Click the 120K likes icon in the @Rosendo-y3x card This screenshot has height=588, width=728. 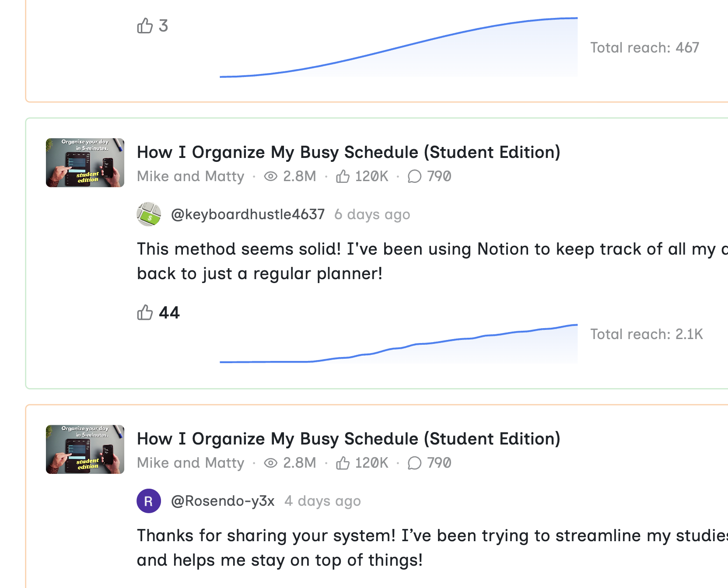pyautogui.click(x=343, y=463)
